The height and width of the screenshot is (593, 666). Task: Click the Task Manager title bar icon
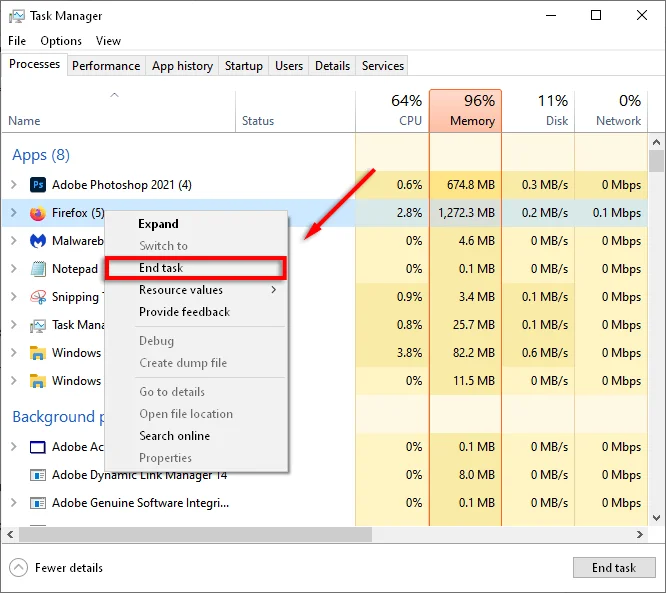pos(17,16)
